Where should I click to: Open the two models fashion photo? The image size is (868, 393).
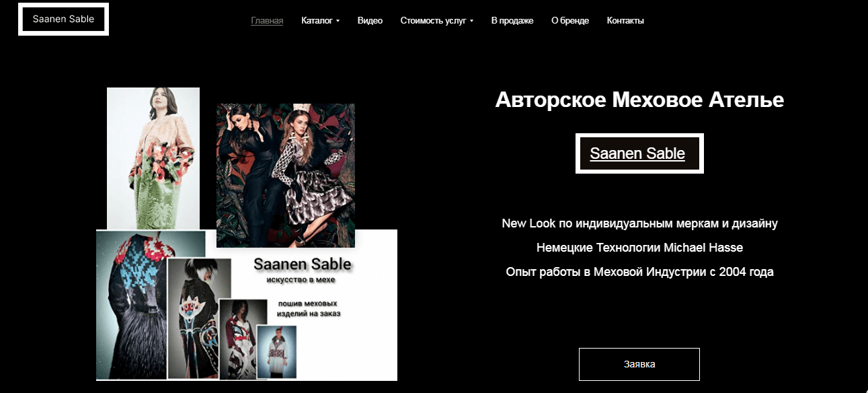(x=286, y=176)
